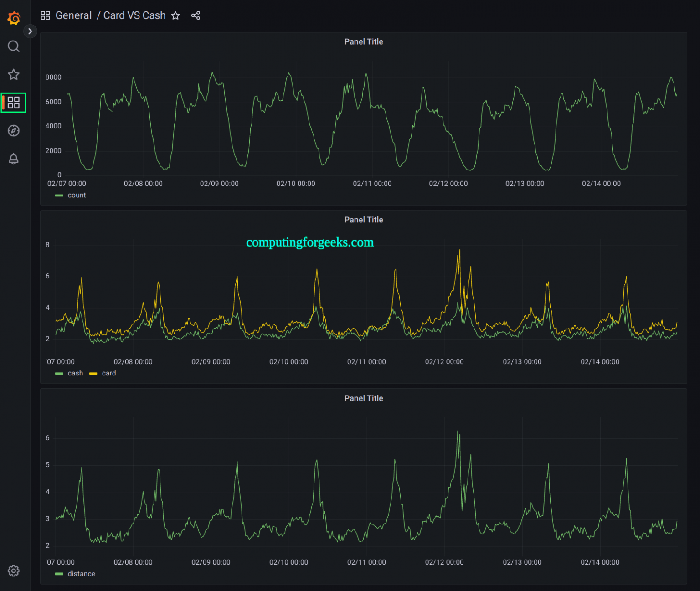This screenshot has width=700, height=591.
Task: Click the distance legend color swatch
Action: click(60, 574)
